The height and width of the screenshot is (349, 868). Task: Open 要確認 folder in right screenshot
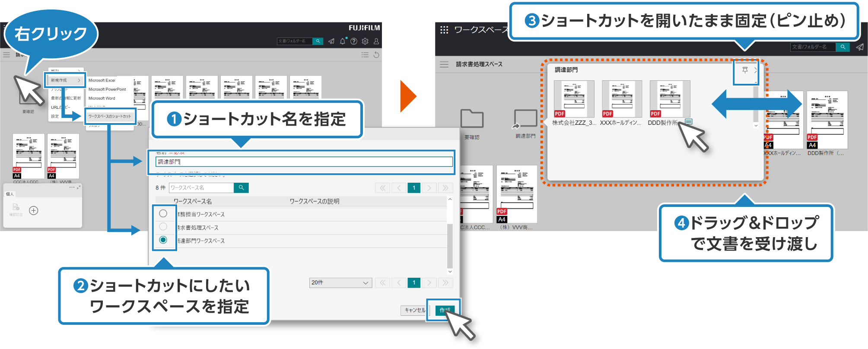click(x=472, y=119)
